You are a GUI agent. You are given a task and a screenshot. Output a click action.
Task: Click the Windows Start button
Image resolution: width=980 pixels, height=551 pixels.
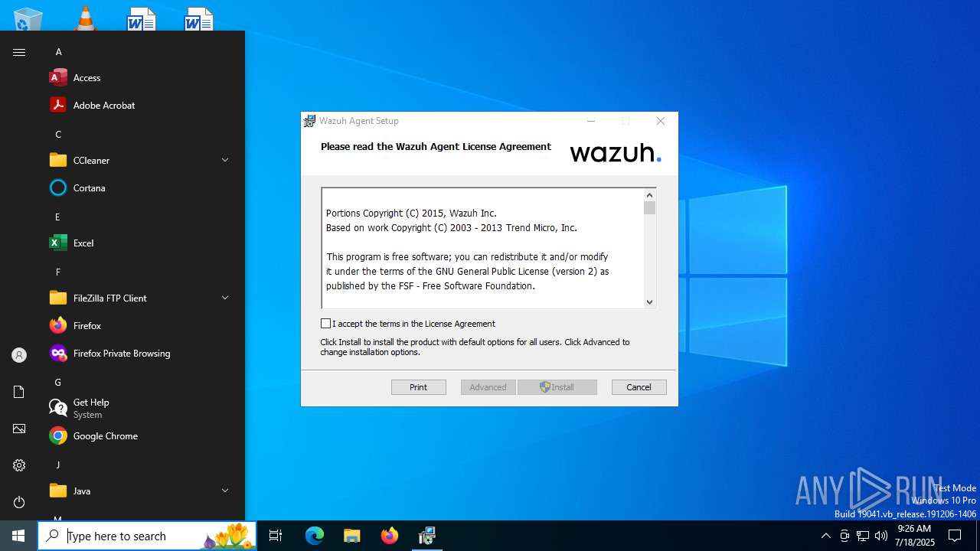coord(18,536)
